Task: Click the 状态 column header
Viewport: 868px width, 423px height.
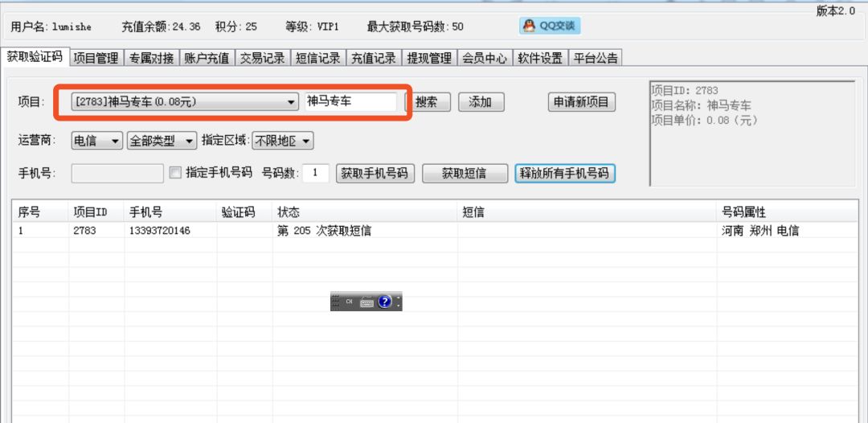Action: coord(366,211)
